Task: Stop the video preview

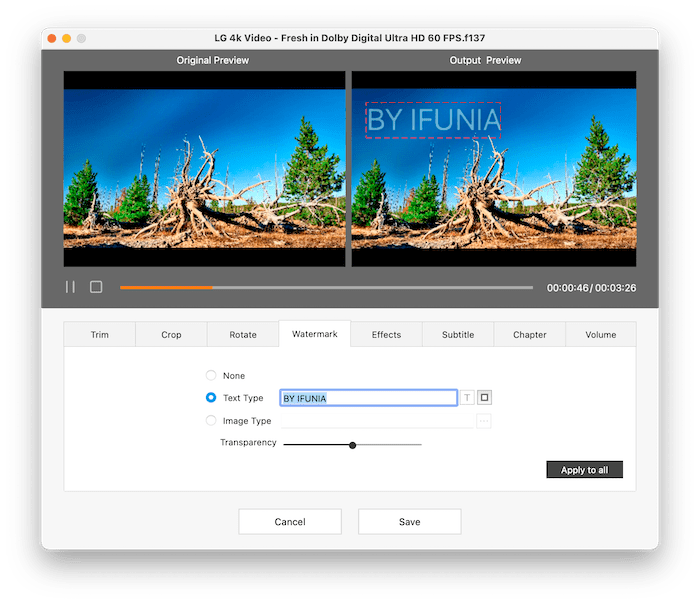Action: click(96, 287)
